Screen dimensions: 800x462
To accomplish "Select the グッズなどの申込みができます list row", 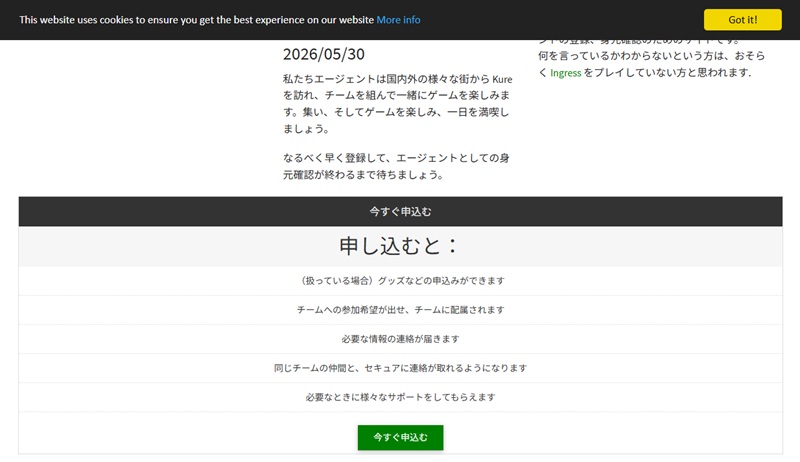I will coord(400,281).
